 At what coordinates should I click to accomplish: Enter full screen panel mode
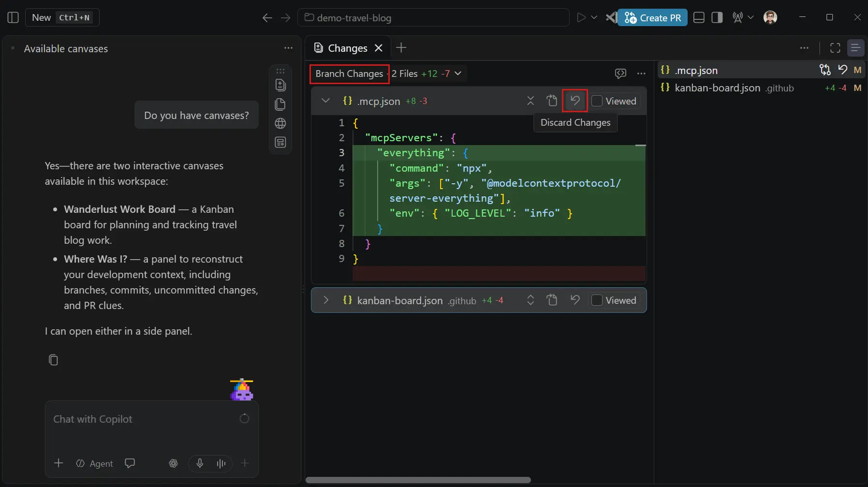(835, 48)
